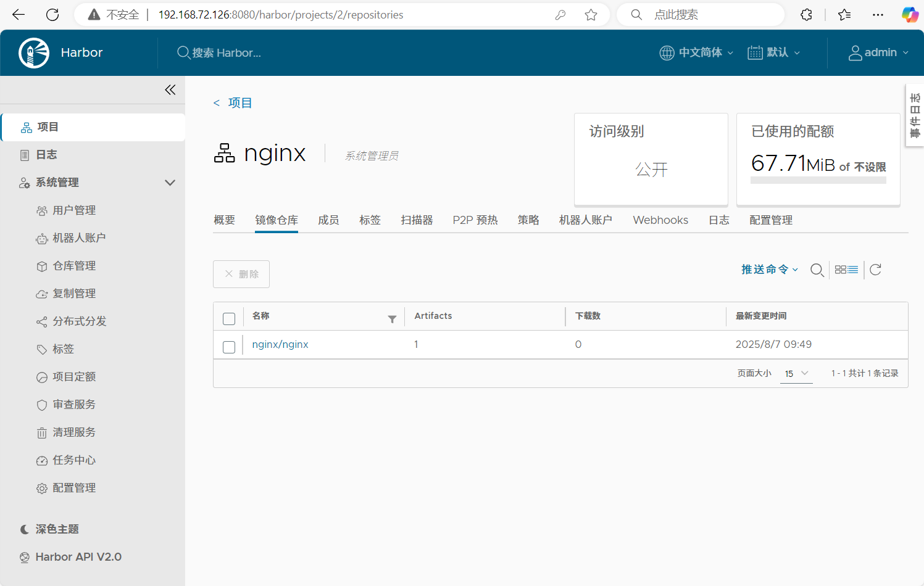
Task: Open the project 日志 tab
Action: 719,220
